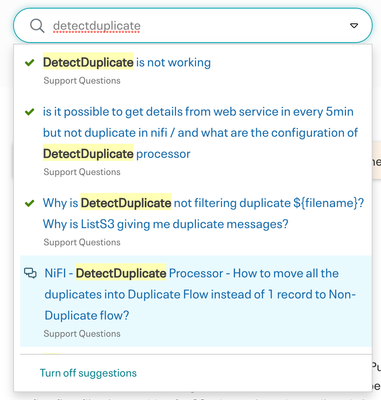Image resolution: width=381 pixels, height=400 pixels.
Task: Click 'Support Questions' label under 'Why is ListS3' result
Action: click(82, 242)
